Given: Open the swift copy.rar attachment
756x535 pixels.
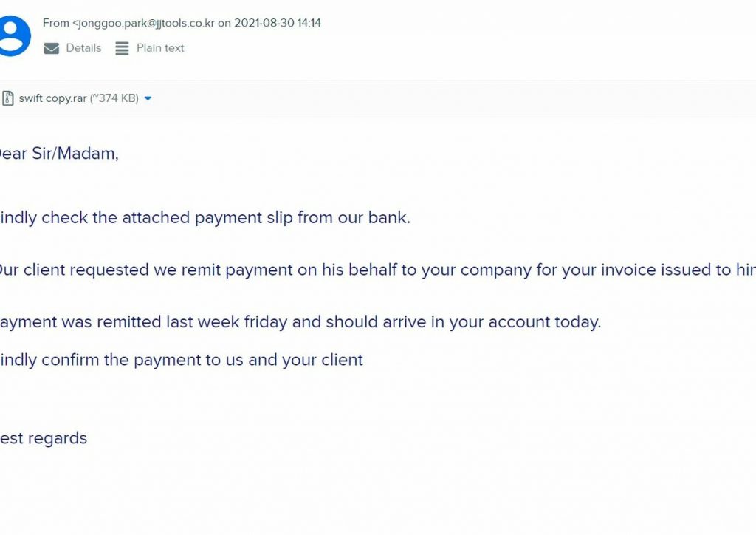Looking at the screenshot, I should coord(52,98).
